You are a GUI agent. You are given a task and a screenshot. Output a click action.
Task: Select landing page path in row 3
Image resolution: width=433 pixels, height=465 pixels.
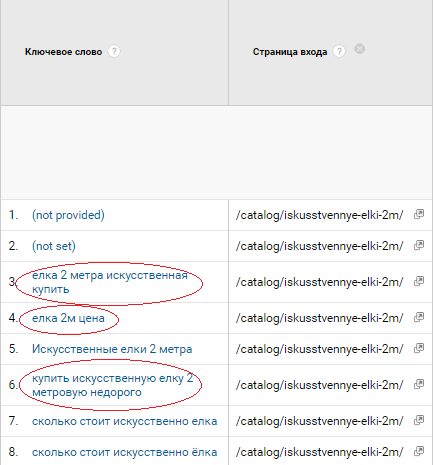(x=320, y=282)
